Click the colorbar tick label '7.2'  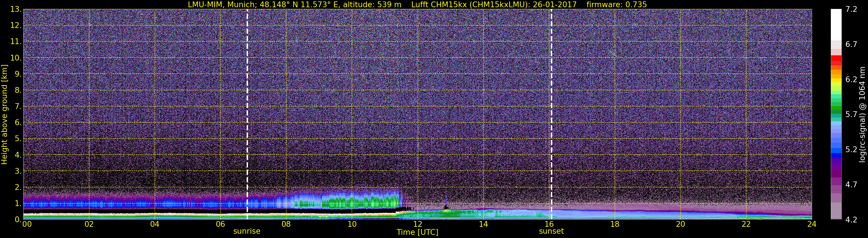pyautogui.click(x=851, y=10)
